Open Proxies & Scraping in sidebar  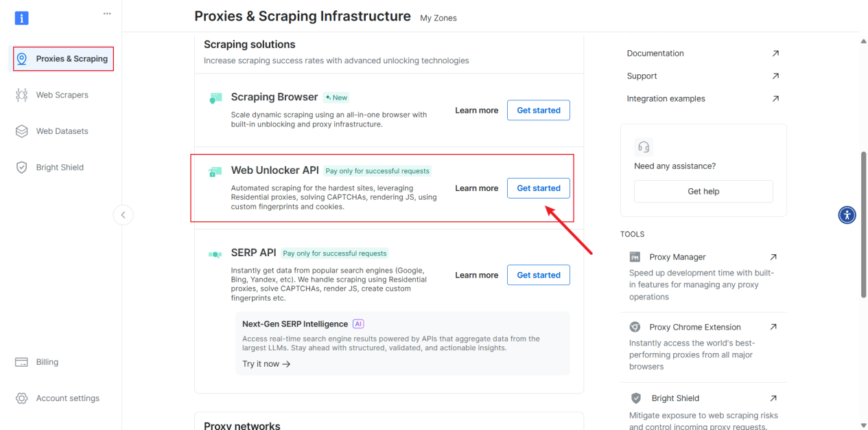coord(63,59)
